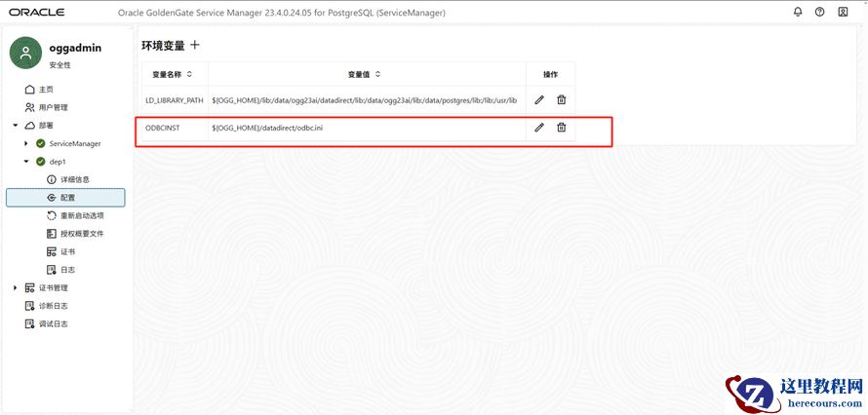This screenshot has height=415, width=868.
Task: Open the user account icon in header
Action: coord(843,12)
